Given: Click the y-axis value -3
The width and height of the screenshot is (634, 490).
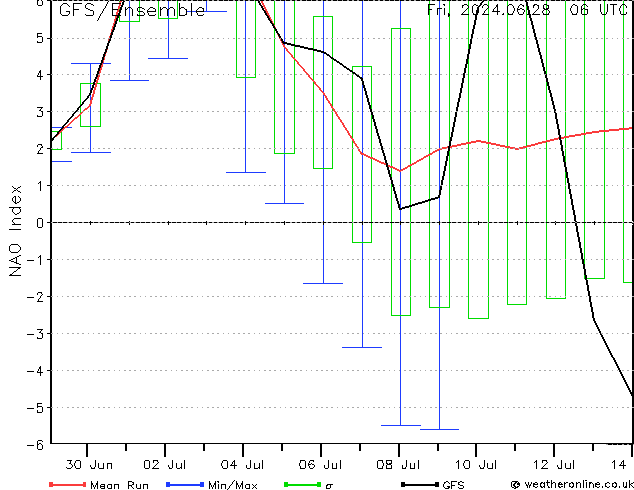Looking at the screenshot, I should (x=35, y=334).
